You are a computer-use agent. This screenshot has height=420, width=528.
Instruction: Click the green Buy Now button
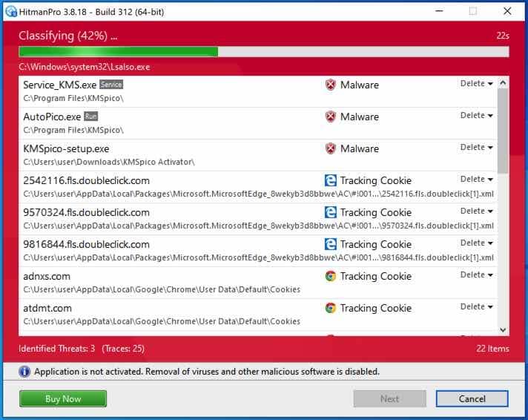[63, 398]
